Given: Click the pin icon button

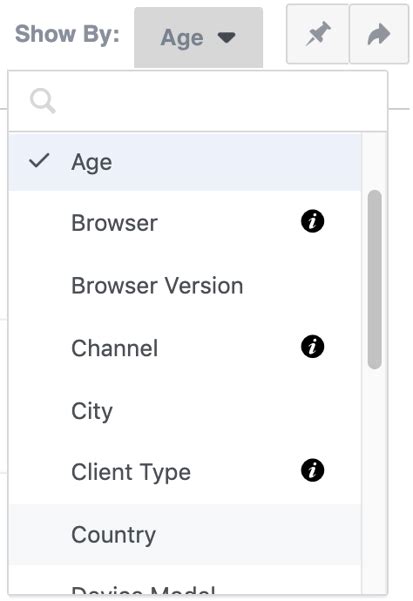Looking at the screenshot, I should 318,34.
